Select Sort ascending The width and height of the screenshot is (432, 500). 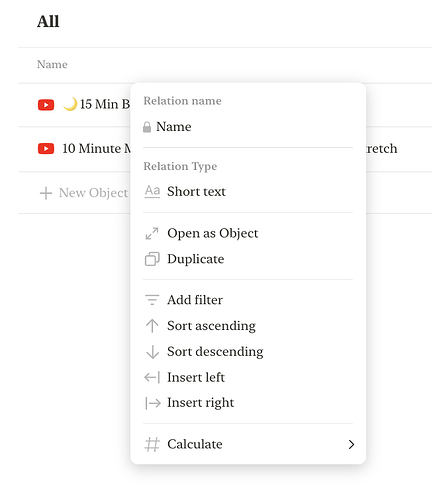[248, 326]
